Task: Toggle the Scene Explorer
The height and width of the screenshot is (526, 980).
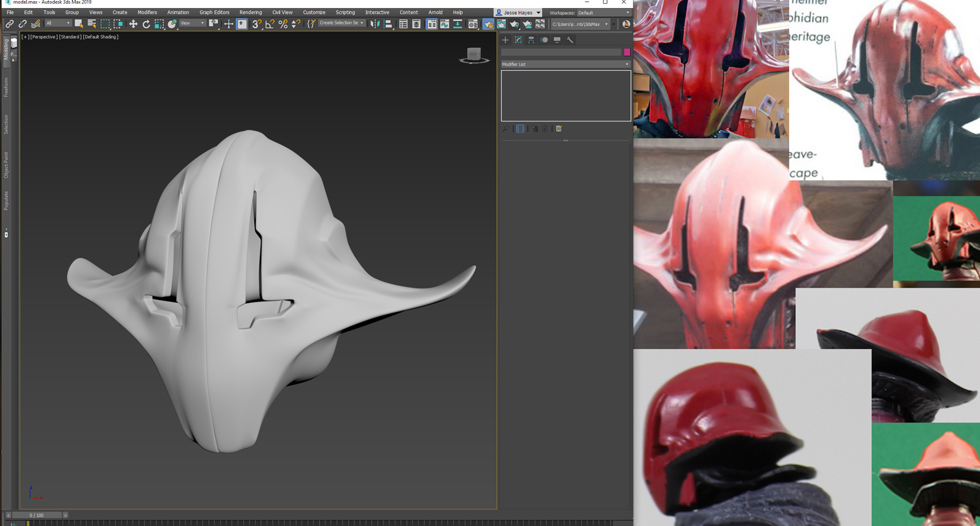Action: click(403, 24)
